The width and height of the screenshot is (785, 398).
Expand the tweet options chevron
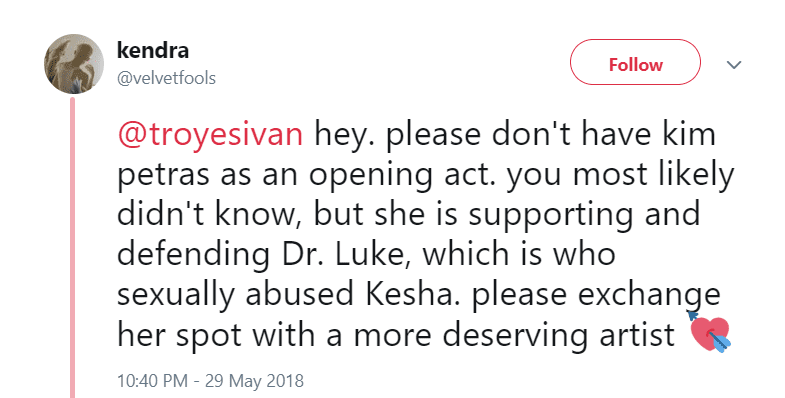(733, 65)
